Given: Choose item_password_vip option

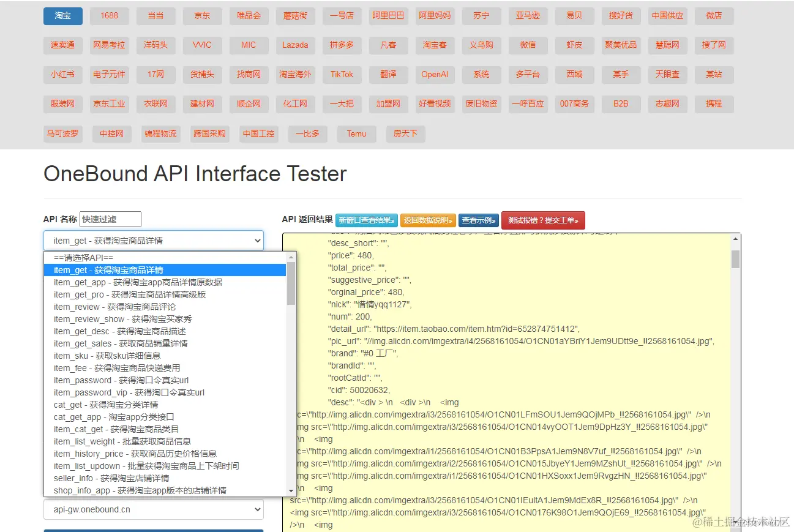Looking at the screenshot, I should [x=165, y=392].
